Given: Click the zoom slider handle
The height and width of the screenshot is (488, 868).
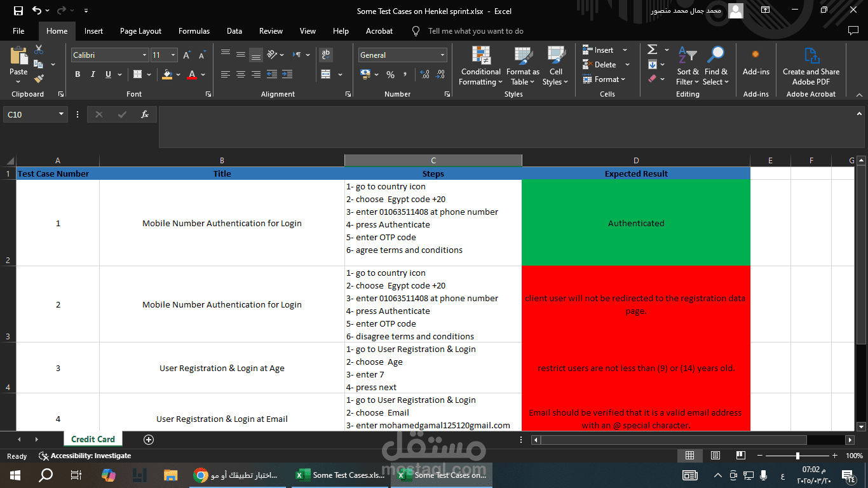Looking at the screenshot, I should (x=797, y=456).
